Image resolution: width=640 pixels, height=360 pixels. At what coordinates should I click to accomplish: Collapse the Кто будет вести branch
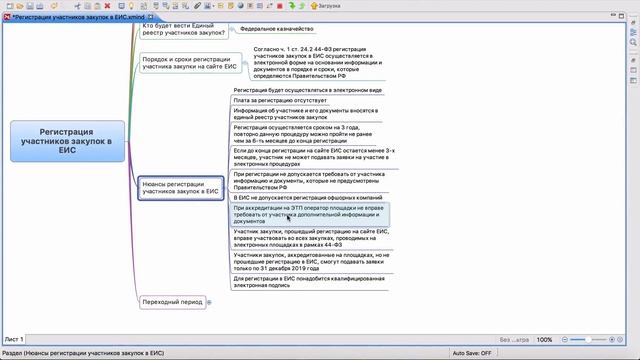[232, 29]
